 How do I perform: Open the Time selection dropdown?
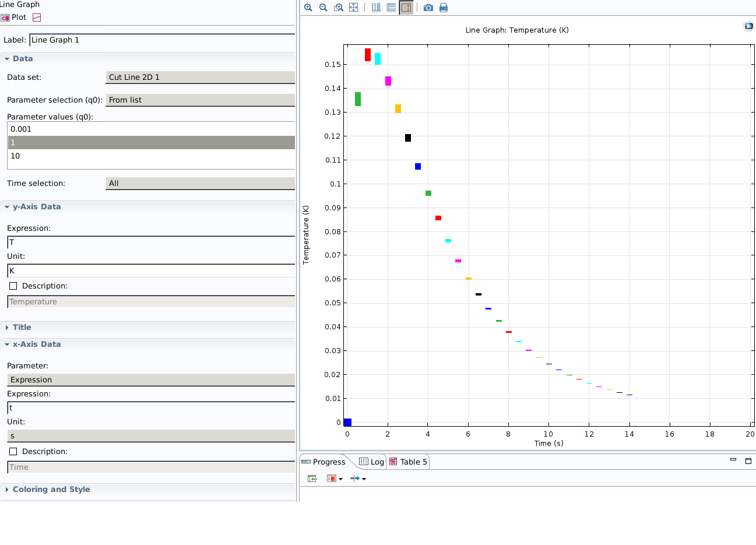200,184
